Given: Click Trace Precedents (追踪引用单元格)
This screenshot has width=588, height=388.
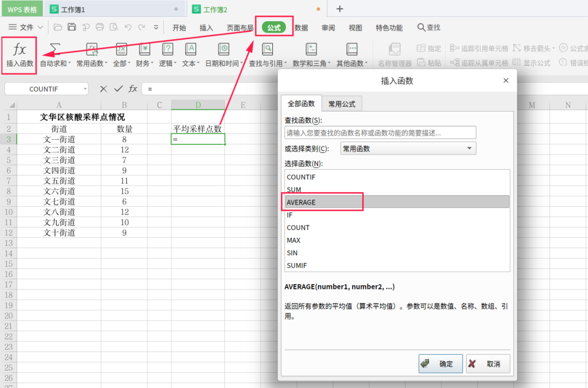Looking at the screenshot, I should 479,48.
